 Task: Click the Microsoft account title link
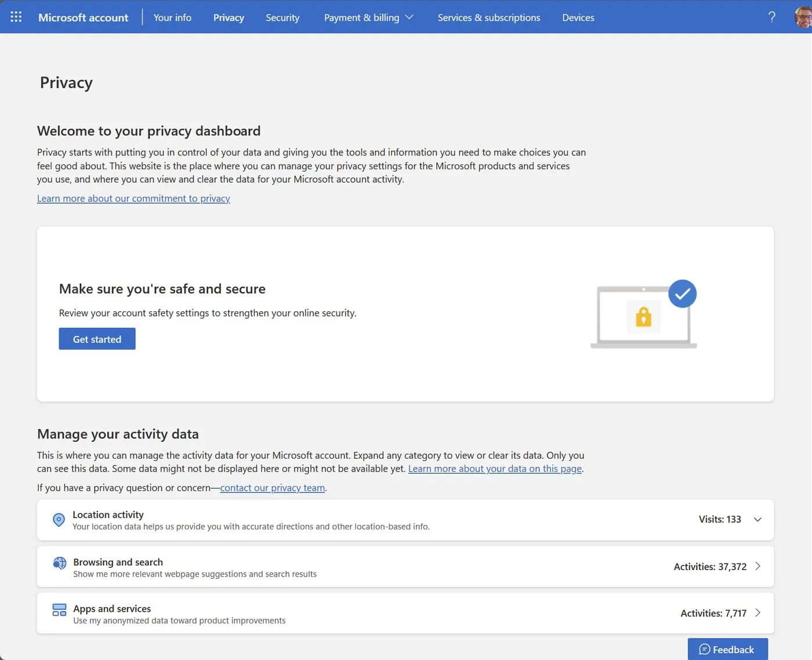84,17
